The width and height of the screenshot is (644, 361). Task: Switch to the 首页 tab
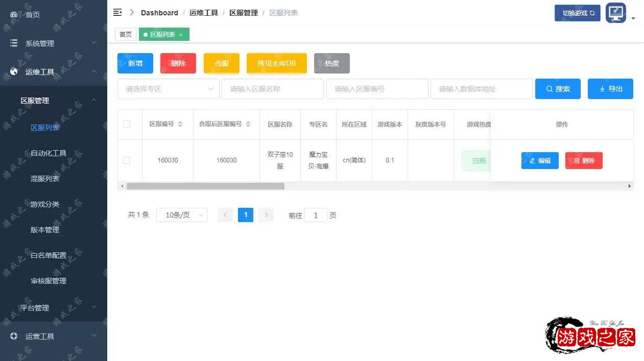click(x=126, y=35)
